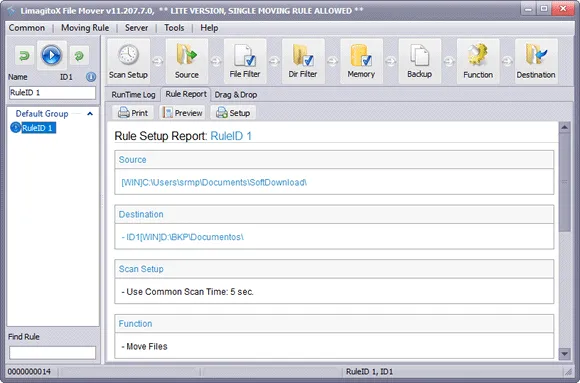
Task: Click the arrow between Function and Destination
Action: tap(507, 61)
